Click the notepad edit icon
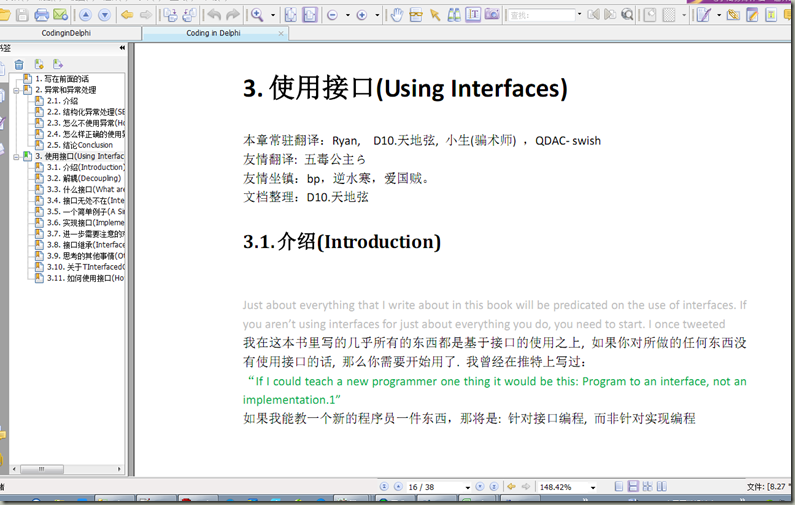This screenshot has width=795, height=505. (752, 15)
